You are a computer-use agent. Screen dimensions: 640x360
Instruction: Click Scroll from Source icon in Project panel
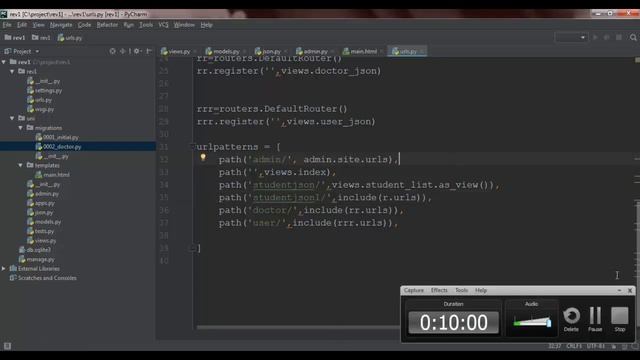tap(112, 51)
